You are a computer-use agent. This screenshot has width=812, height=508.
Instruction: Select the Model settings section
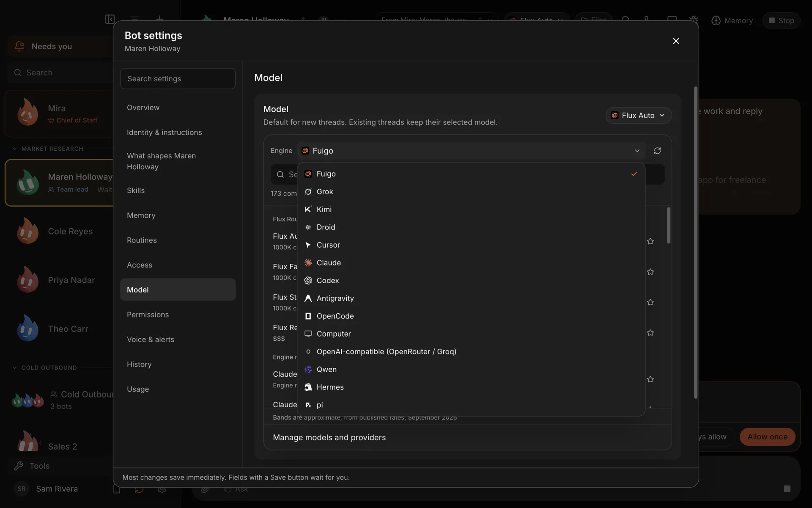point(178,290)
